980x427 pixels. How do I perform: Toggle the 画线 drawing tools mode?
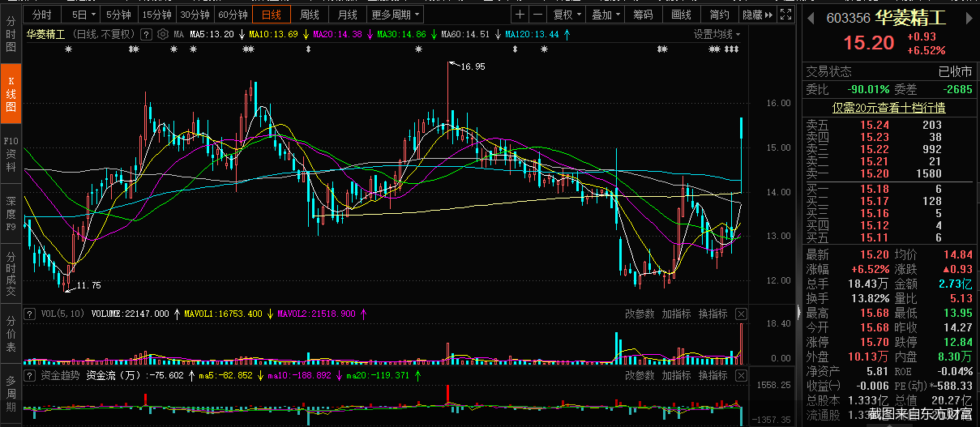(x=682, y=15)
